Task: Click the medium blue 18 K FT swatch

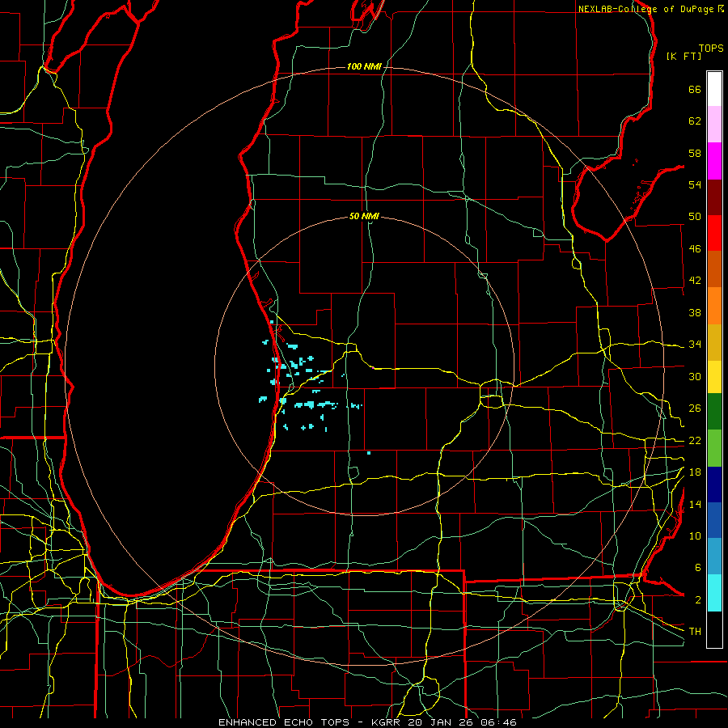Action: coord(714,520)
